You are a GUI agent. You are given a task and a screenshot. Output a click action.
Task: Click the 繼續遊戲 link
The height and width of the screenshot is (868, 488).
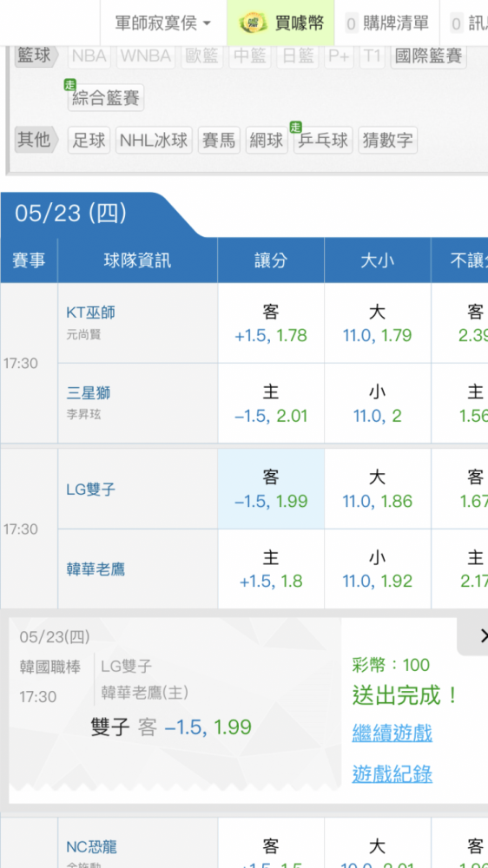click(x=392, y=733)
